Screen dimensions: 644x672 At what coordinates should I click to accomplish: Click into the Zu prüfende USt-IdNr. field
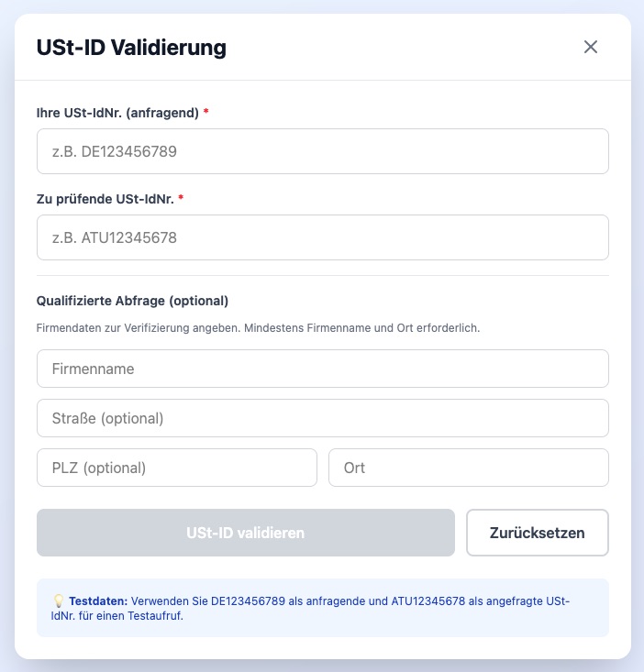pyautogui.click(x=322, y=237)
